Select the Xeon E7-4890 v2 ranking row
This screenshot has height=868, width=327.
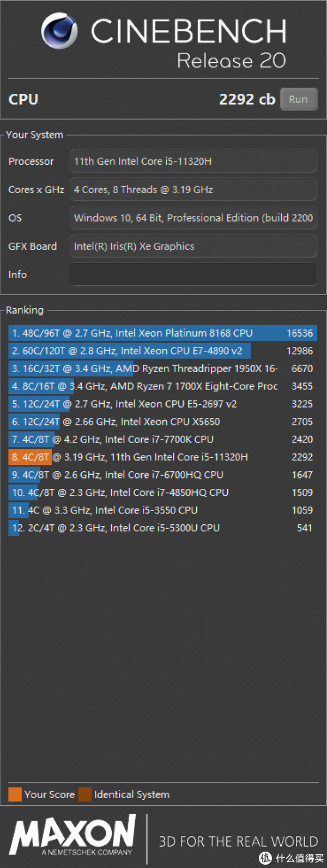click(162, 351)
